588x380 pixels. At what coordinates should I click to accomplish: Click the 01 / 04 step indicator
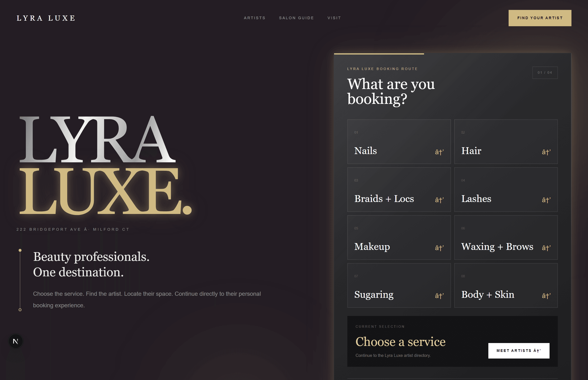click(545, 72)
